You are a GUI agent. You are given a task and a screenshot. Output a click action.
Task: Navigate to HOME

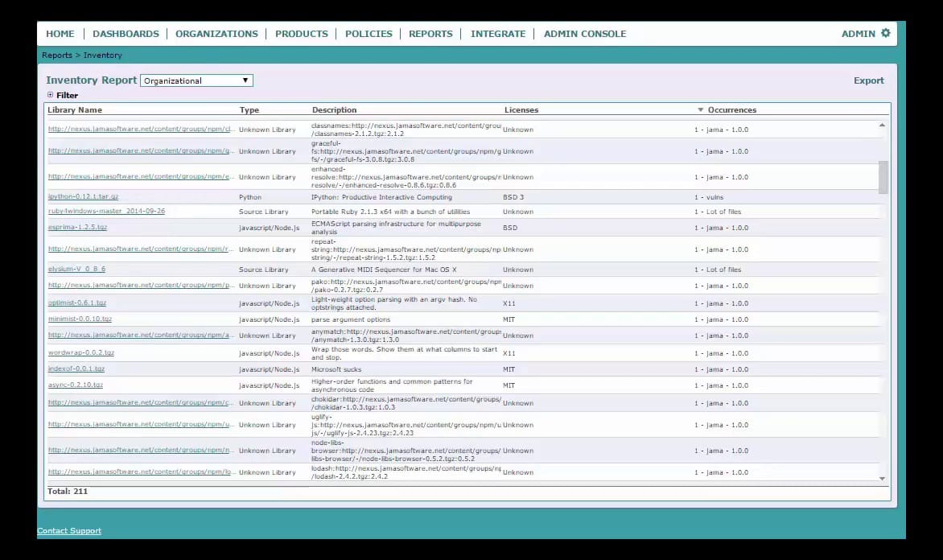[60, 33]
